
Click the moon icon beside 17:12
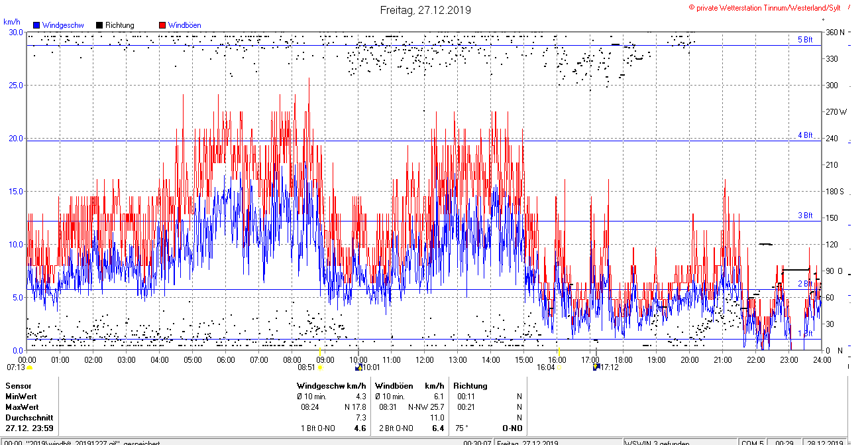(596, 366)
